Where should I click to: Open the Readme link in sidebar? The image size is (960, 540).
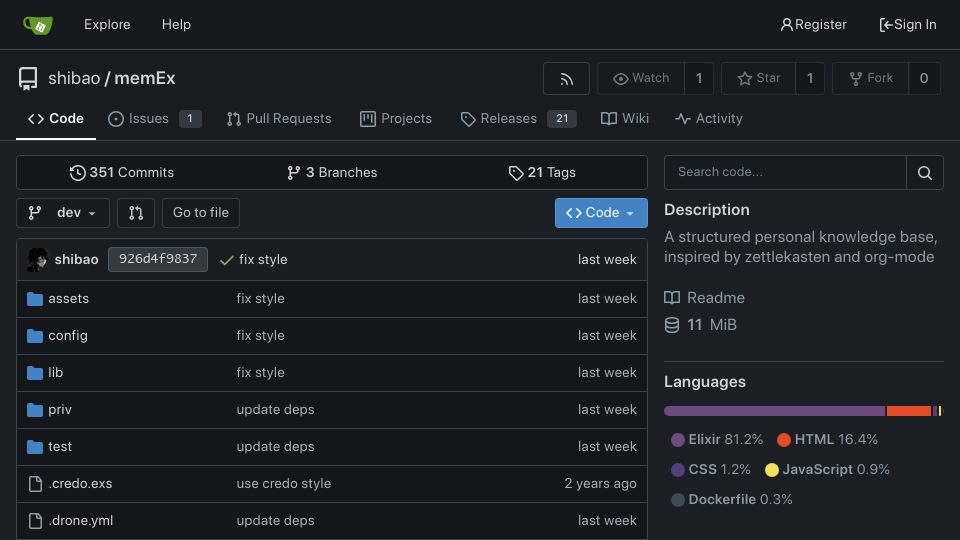pos(716,298)
